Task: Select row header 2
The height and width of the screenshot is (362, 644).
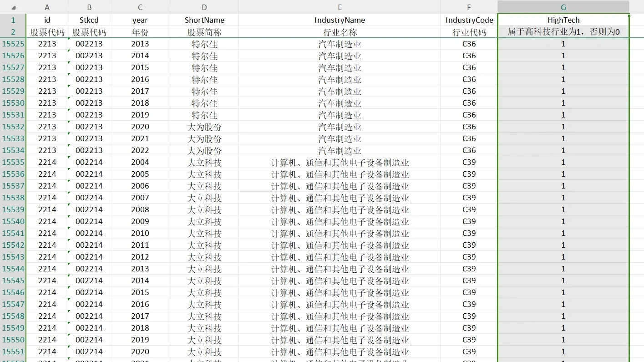Action: pos(13,32)
